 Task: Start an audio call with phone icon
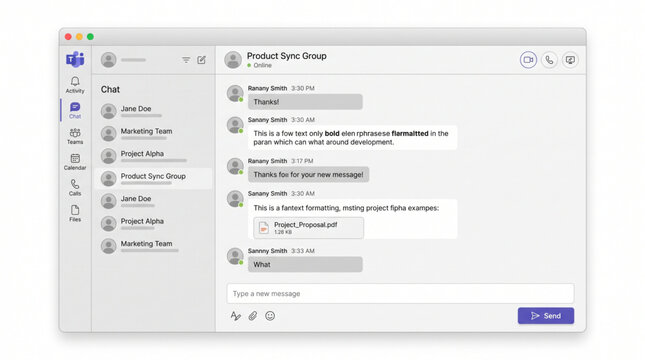coord(549,60)
